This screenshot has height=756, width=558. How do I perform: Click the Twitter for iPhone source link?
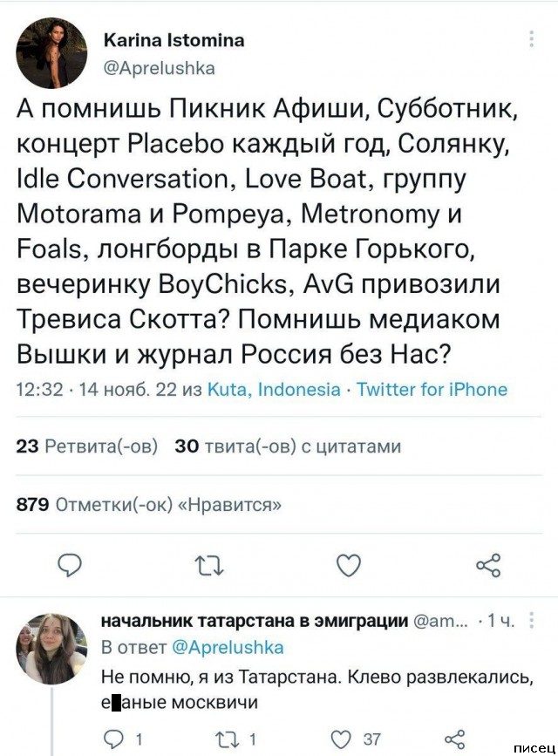click(432, 389)
